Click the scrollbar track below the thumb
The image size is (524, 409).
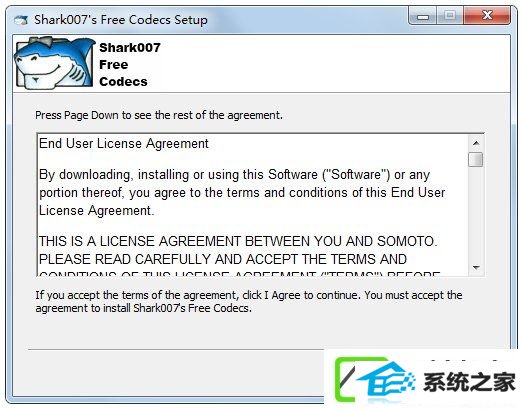tap(476, 214)
